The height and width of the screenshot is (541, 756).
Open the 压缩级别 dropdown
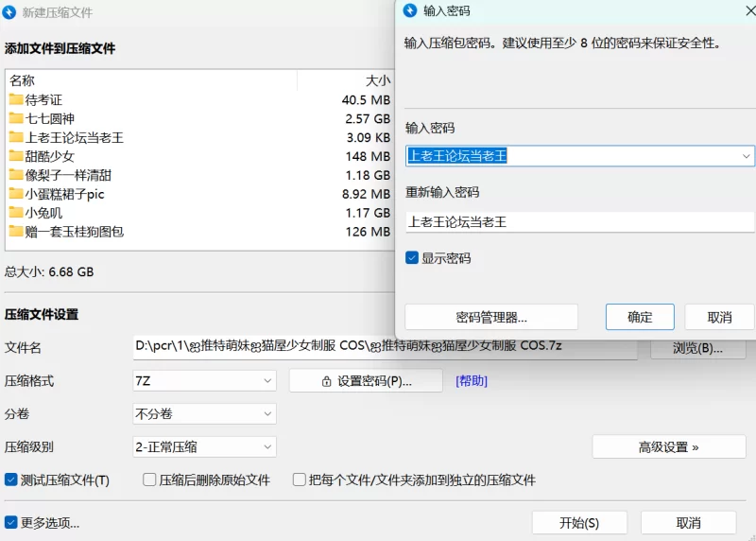204,446
